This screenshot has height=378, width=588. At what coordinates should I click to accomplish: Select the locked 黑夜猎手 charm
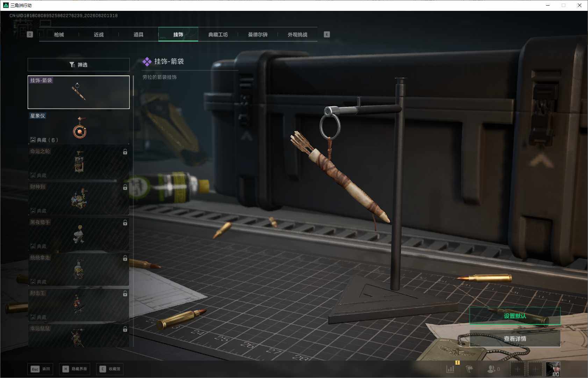click(79, 234)
